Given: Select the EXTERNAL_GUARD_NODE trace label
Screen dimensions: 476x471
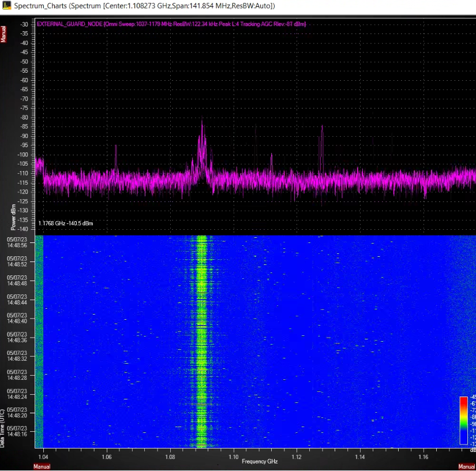Looking at the screenshot, I should (68, 24).
